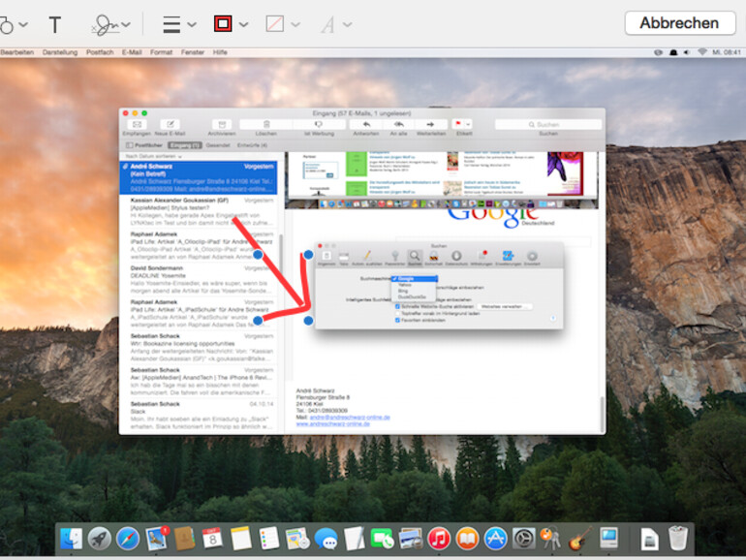This screenshot has height=560, width=746.
Task: Click the Weiterleiten forward arrow icon
Action: (430, 125)
